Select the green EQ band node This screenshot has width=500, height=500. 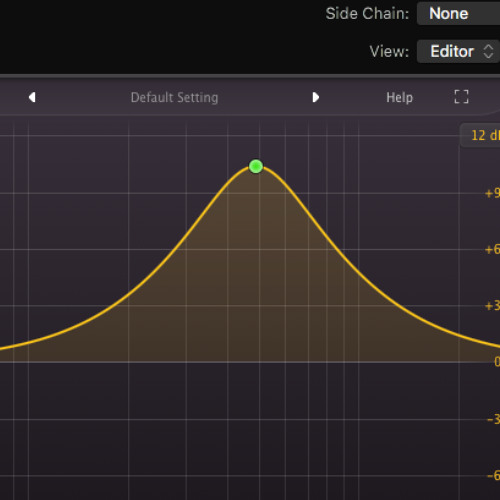256,166
